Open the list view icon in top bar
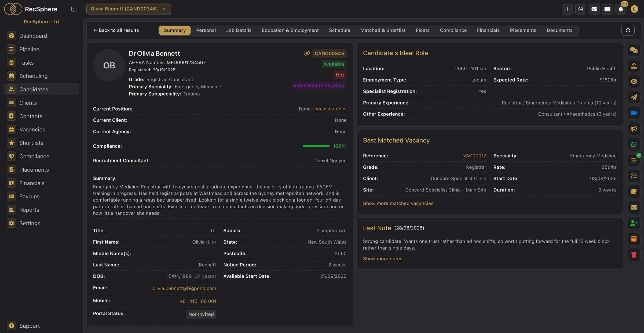The image size is (644, 333). click(608, 9)
